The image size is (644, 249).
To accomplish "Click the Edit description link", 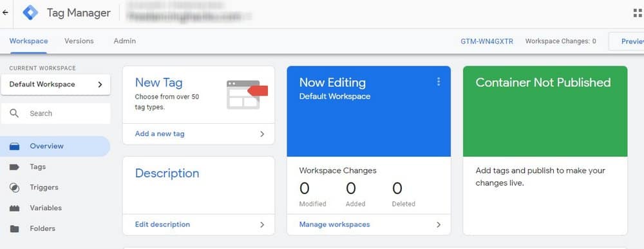I will point(162,224).
